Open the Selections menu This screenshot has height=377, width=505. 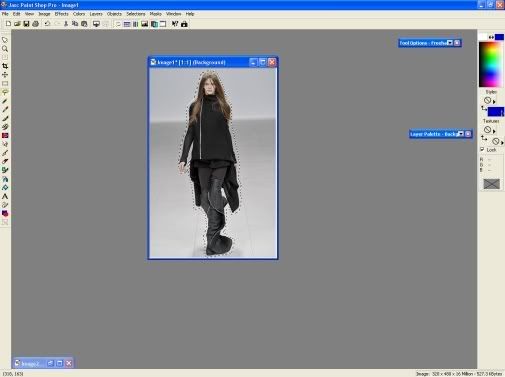click(136, 14)
